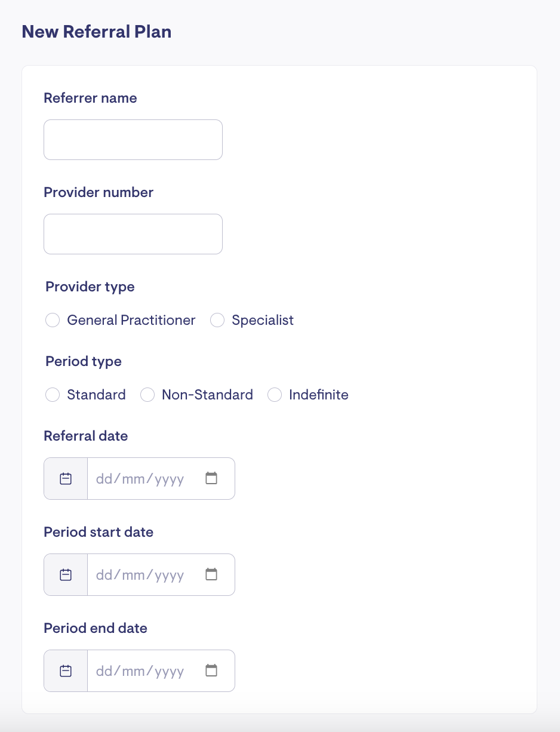Select the Indefinite period option
This screenshot has height=732, width=560.
point(275,395)
